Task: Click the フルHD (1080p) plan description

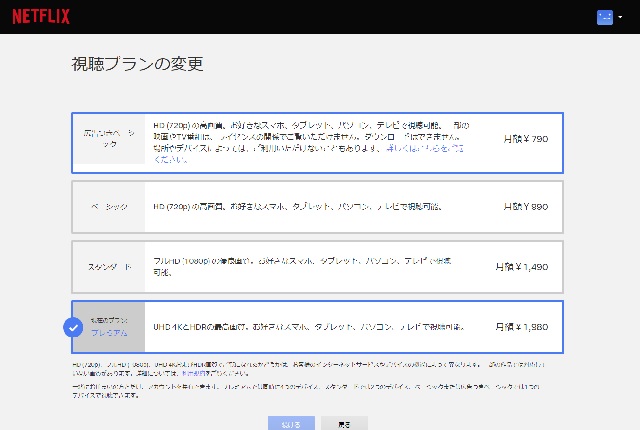Action: point(302,266)
